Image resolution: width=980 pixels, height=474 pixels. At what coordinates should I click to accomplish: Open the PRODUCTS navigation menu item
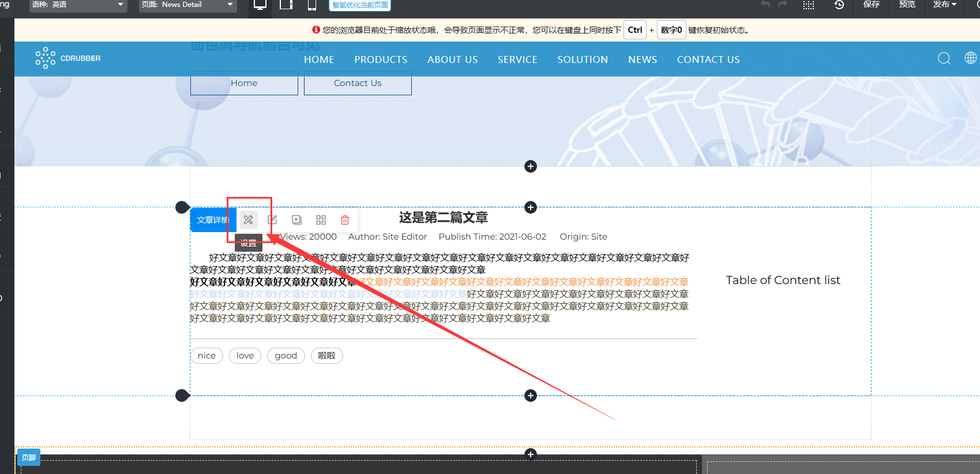coord(381,59)
